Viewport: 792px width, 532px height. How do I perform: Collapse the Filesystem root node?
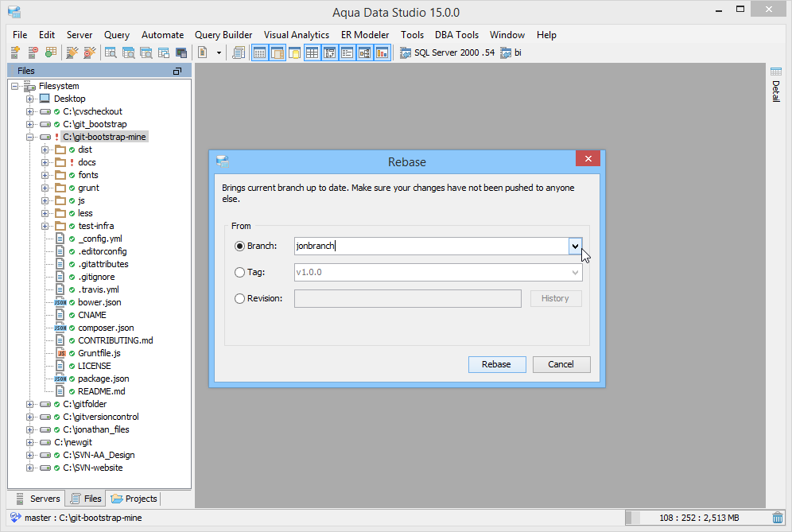tap(14, 86)
